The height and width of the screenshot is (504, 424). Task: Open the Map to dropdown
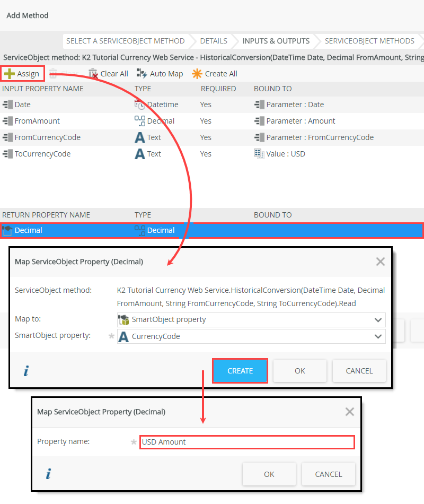coord(251,319)
